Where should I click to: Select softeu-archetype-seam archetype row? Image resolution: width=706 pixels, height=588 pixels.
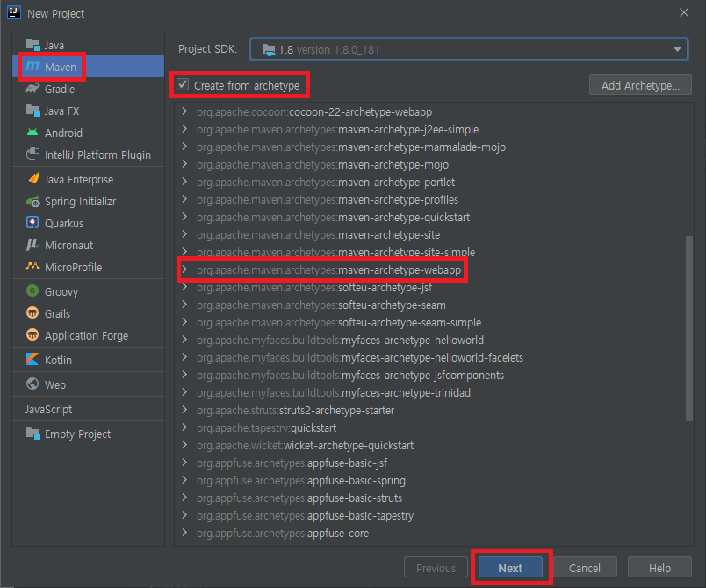(434, 305)
